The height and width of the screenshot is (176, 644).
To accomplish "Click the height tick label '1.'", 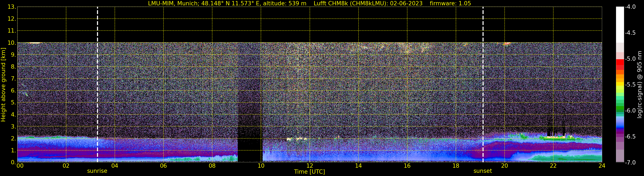I will (x=13, y=151).
